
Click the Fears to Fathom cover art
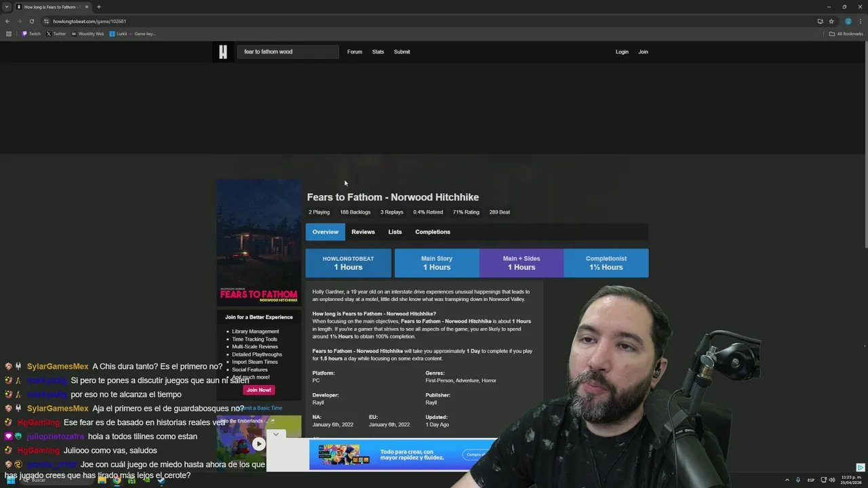coord(258,241)
